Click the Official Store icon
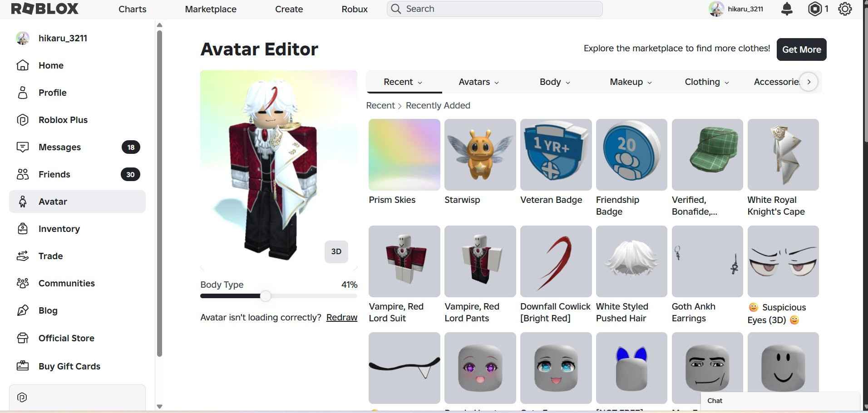Image resolution: width=868 pixels, height=413 pixels. click(23, 338)
